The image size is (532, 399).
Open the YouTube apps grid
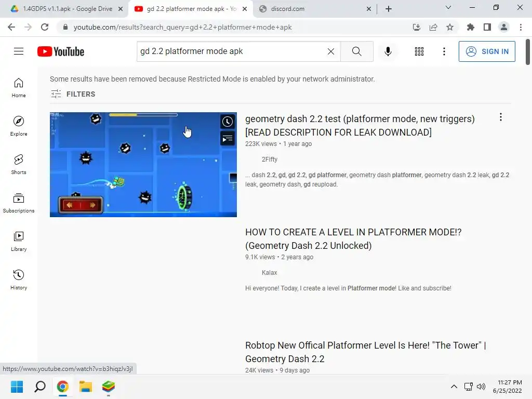coord(419,51)
